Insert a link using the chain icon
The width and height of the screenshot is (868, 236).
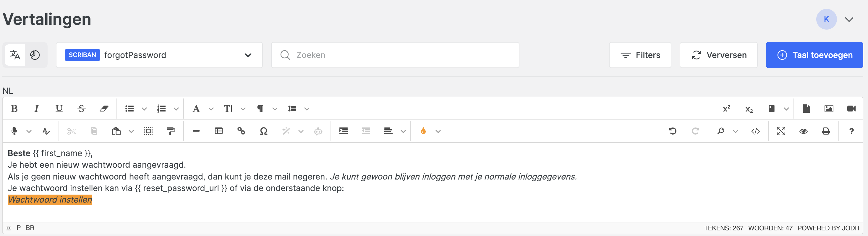pyautogui.click(x=241, y=131)
